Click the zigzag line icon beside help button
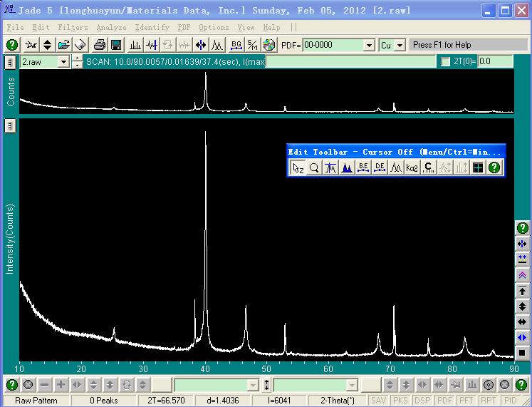This screenshot has width=532, height=407. [x=31, y=45]
